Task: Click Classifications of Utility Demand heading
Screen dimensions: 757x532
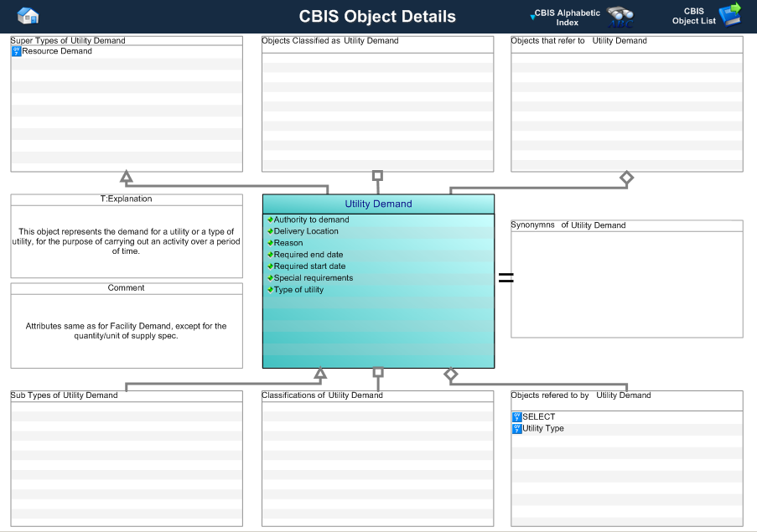Action: 322,395
